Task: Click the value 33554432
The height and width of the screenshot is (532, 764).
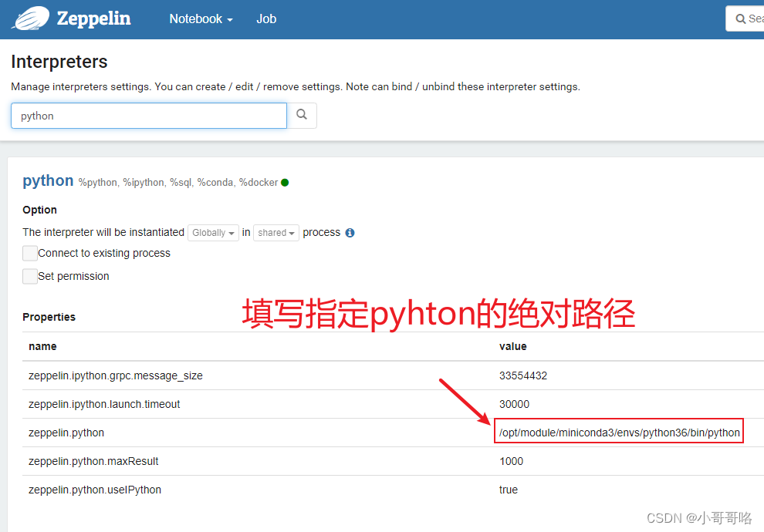Action: 522,375
